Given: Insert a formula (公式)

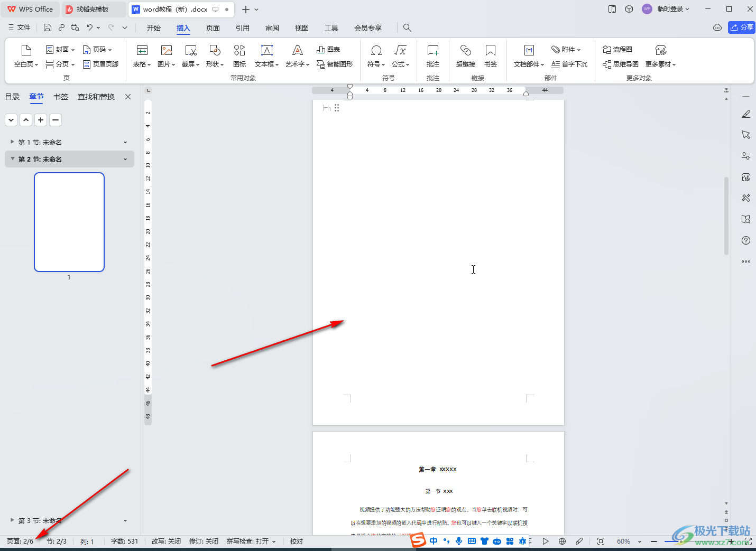Looking at the screenshot, I should click(400, 57).
